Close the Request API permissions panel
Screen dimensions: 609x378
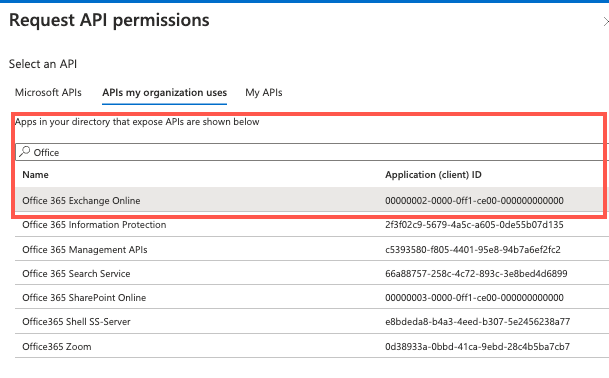point(606,21)
